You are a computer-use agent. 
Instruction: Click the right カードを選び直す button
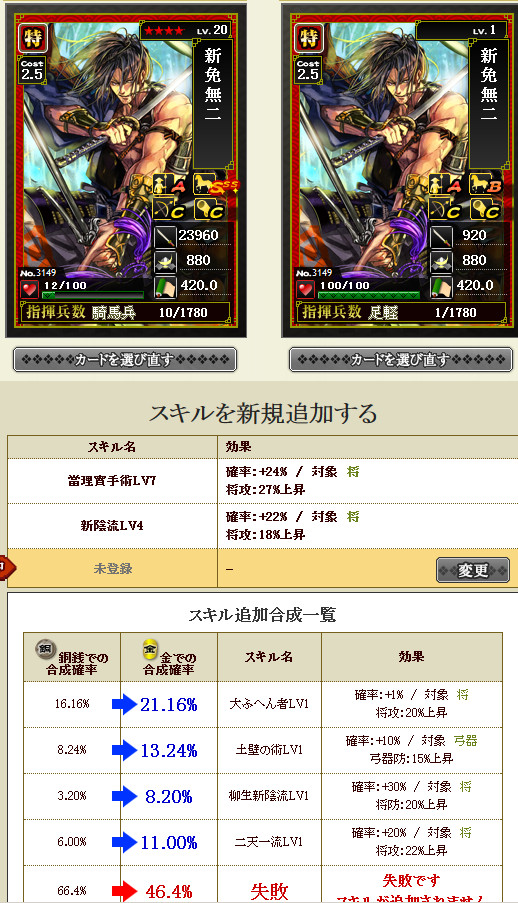(401, 360)
